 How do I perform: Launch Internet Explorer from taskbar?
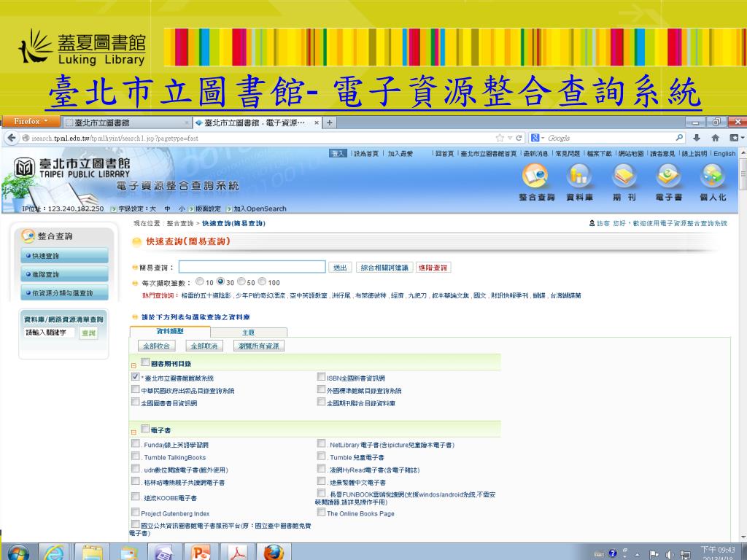click(54, 553)
